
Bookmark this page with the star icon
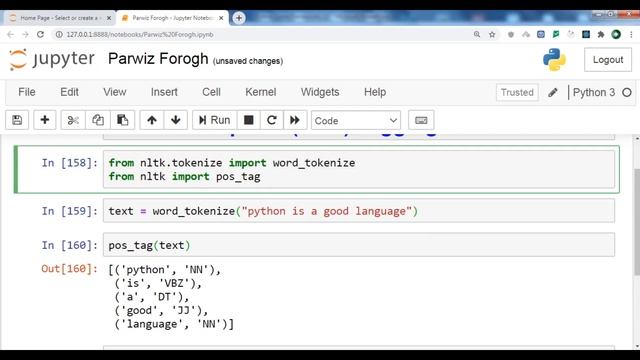pyautogui.click(x=492, y=35)
